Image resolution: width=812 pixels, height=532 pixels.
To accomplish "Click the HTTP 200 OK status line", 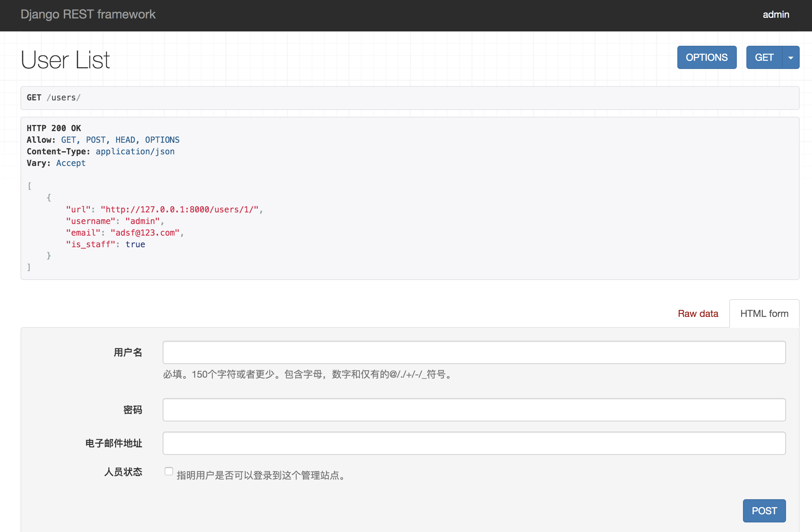I will pos(54,128).
